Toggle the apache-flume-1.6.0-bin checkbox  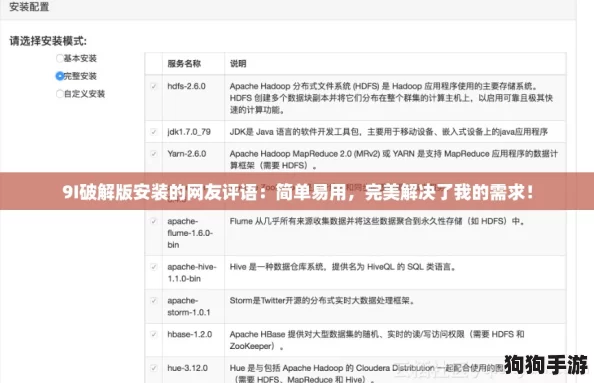(153, 221)
